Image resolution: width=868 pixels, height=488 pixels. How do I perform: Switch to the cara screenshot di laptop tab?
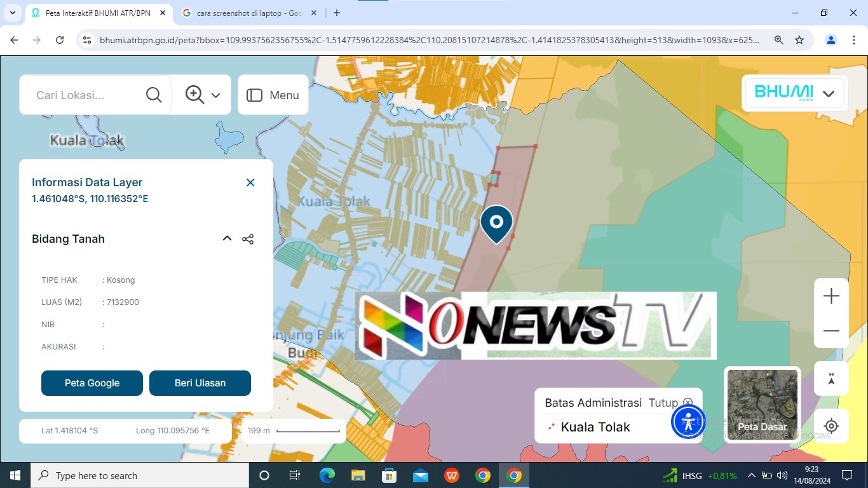point(248,13)
